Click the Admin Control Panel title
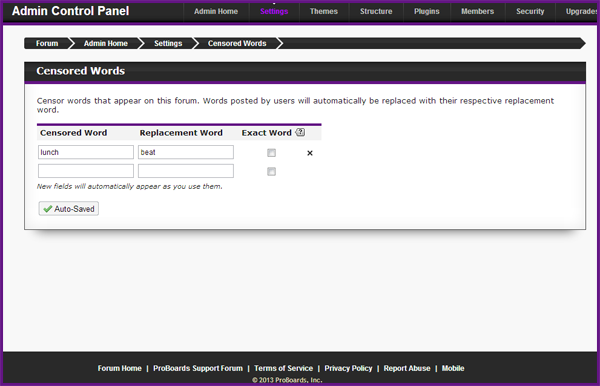 70,11
